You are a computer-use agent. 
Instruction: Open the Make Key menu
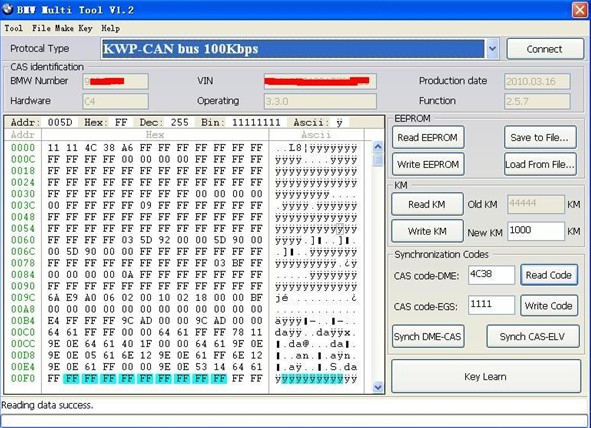coord(73,28)
